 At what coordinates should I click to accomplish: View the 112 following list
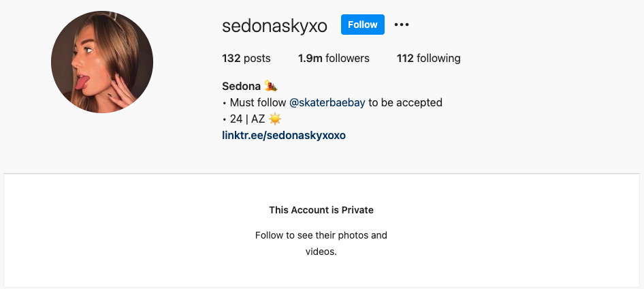coord(428,59)
